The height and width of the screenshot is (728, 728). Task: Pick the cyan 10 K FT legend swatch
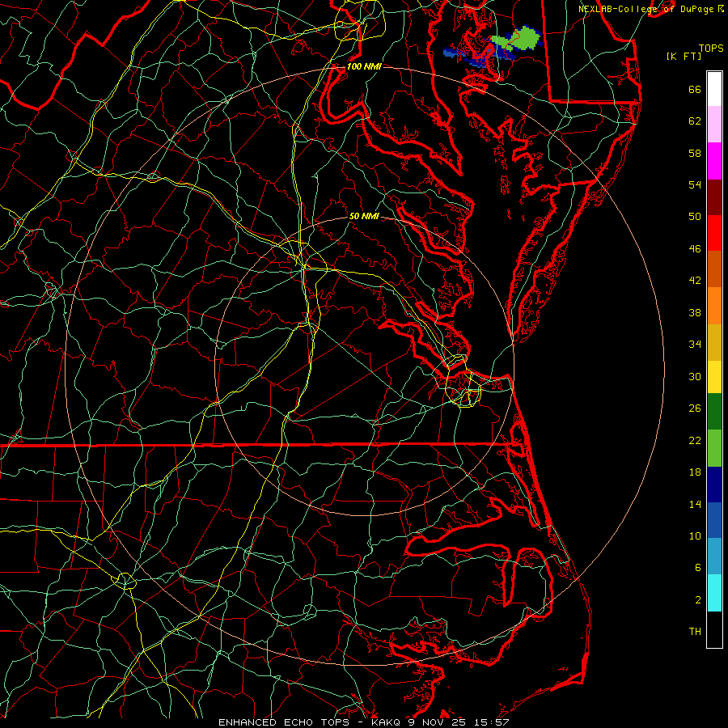714,593
